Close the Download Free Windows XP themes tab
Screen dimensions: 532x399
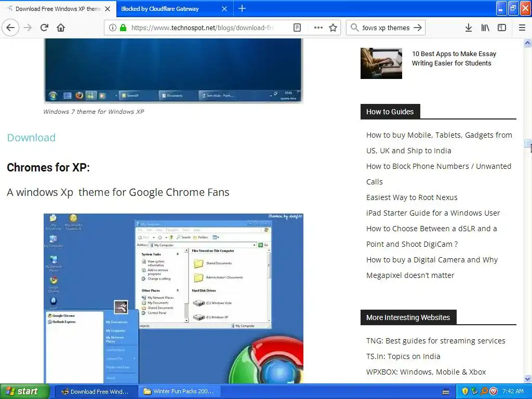(108, 9)
